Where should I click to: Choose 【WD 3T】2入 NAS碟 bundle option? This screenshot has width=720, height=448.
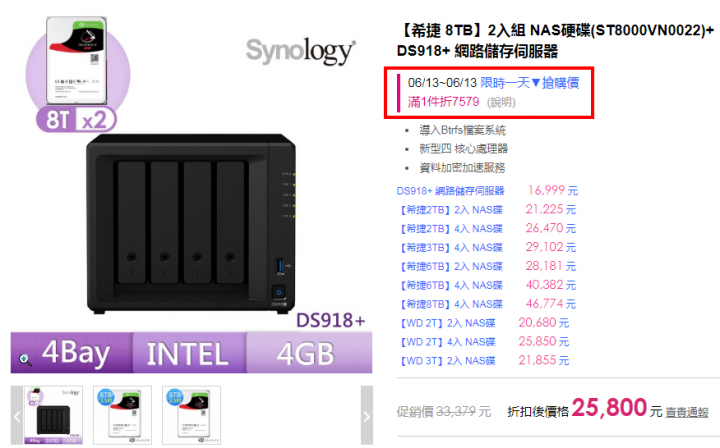448,361
